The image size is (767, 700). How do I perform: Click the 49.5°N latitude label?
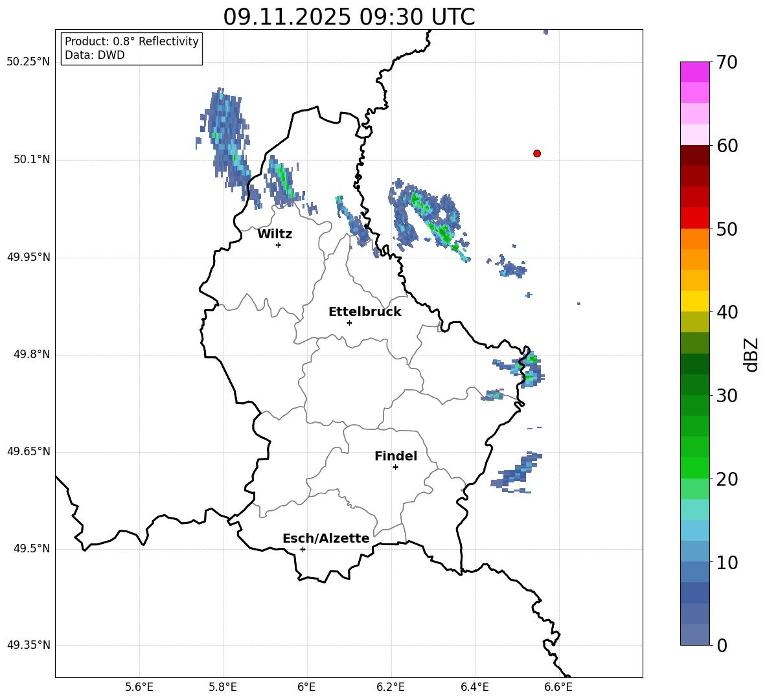[32, 548]
